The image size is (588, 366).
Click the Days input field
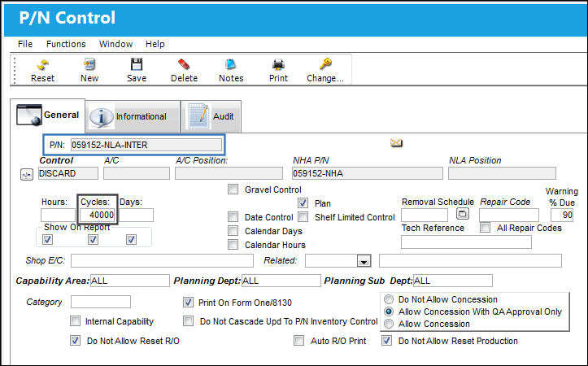coord(136,215)
